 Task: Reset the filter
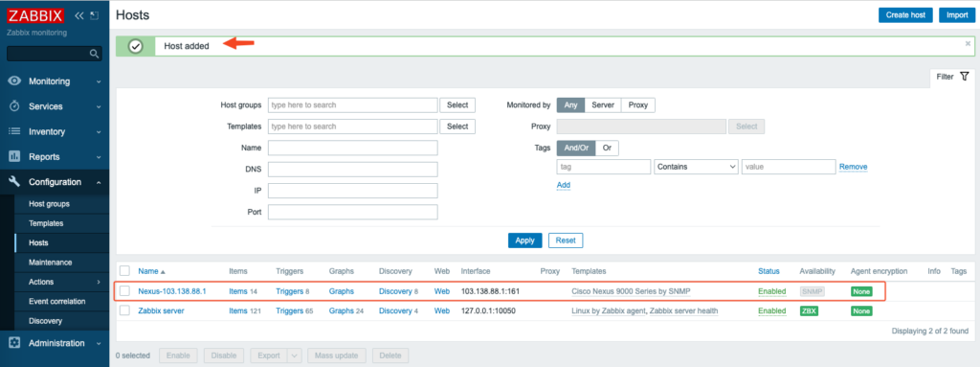(x=566, y=241)
